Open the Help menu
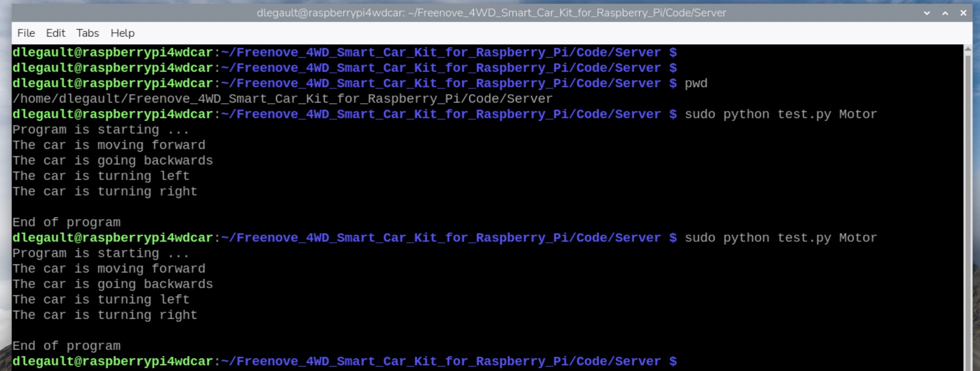Image resolution: width=980 pixels, height=371 pixels. 122,33
